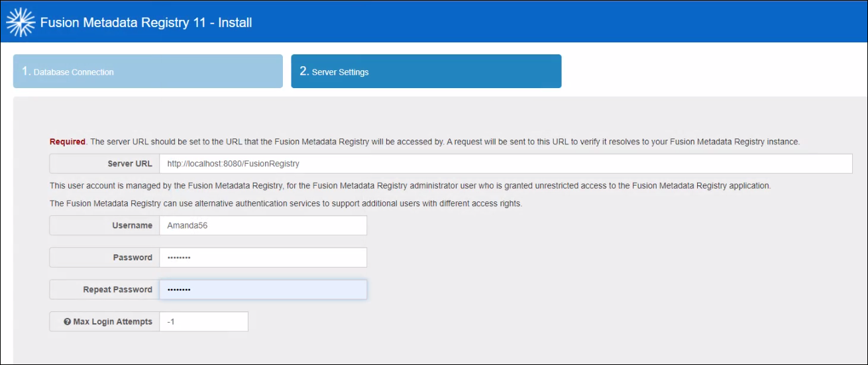This screenshot has height=365, width=868.
Task: Click into the Server URL input field
Action: 505,164
